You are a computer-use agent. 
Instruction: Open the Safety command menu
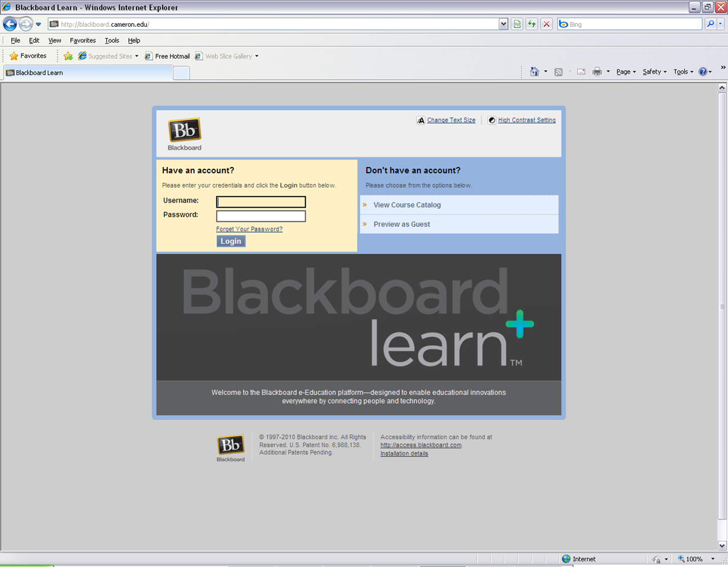tap(654, 72)
